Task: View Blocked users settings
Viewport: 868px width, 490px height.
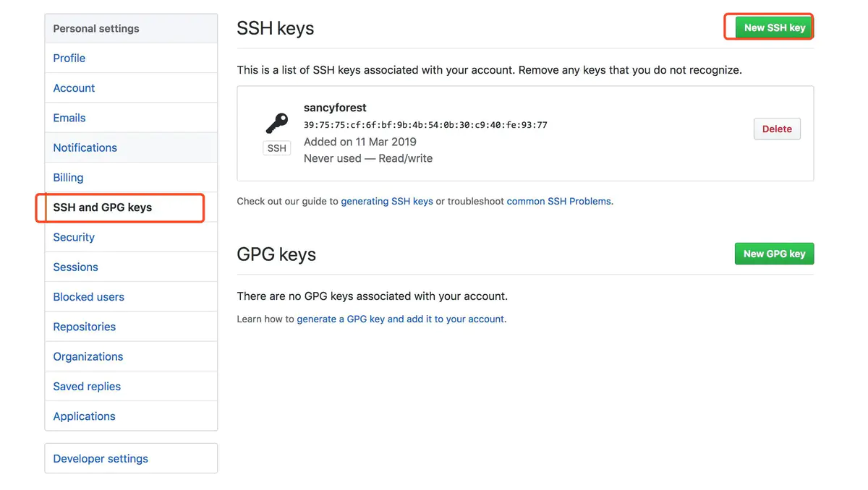Action: click(x=88, y=297)
